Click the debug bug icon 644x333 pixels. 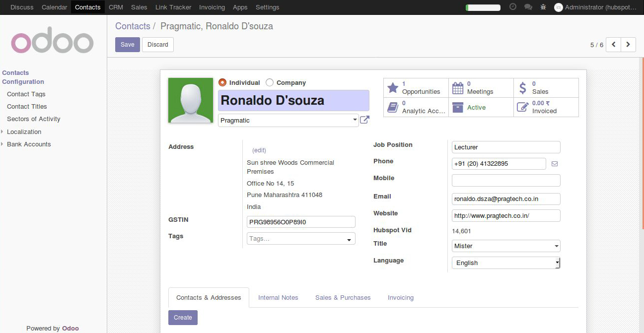(543, 7)
